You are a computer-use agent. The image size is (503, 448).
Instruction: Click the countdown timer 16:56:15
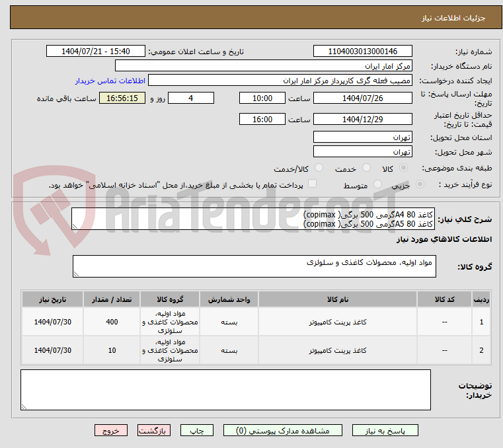click(122, 98)
